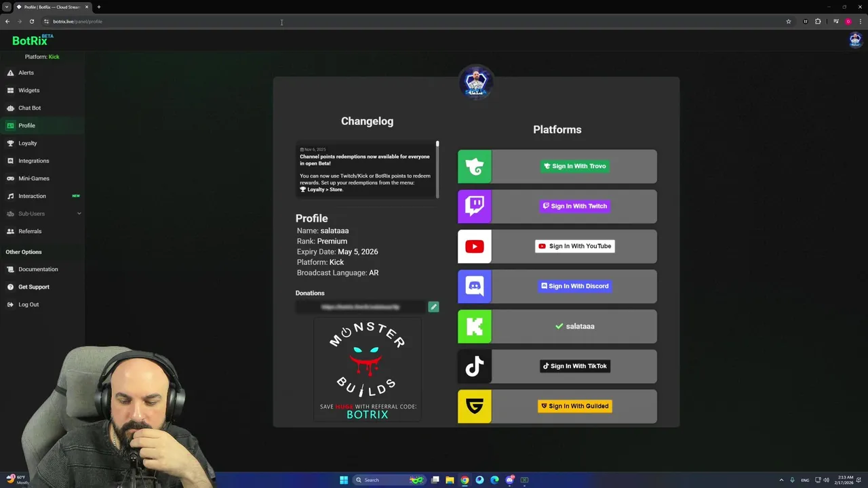Screen dimensions: 868x488
Task: Click the Changelog scrollbar
Action: pyautogui.click(x=437, y=169)
